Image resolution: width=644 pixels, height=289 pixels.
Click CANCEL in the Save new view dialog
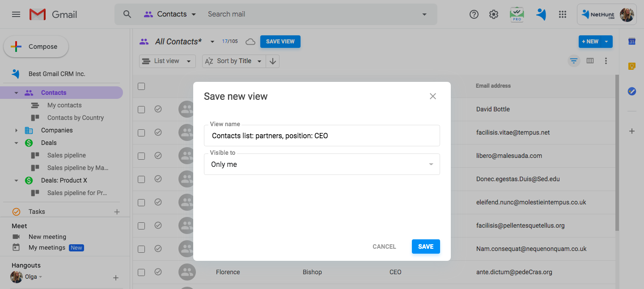[x=384, y=246]
